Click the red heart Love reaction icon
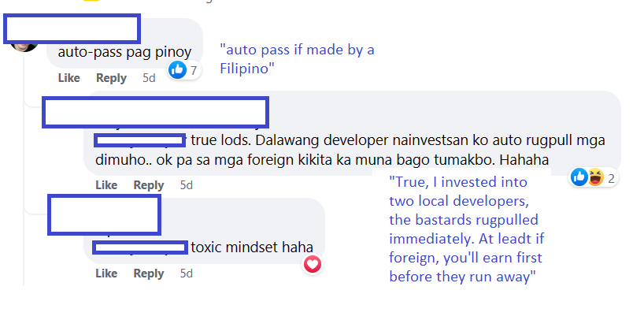Image resolution: width=644 pixels, height=320 pixels. (313, 264)
